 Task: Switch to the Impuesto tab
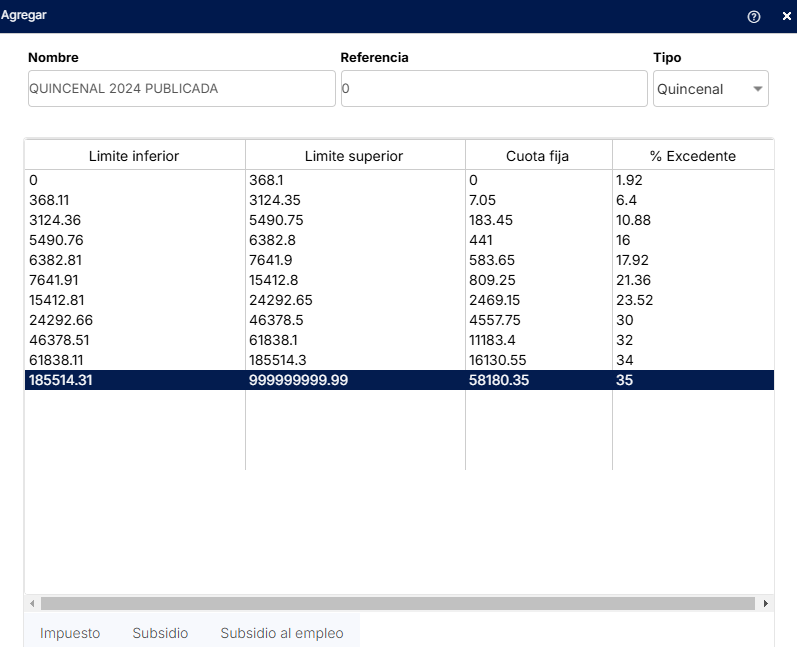coord(70,633)
